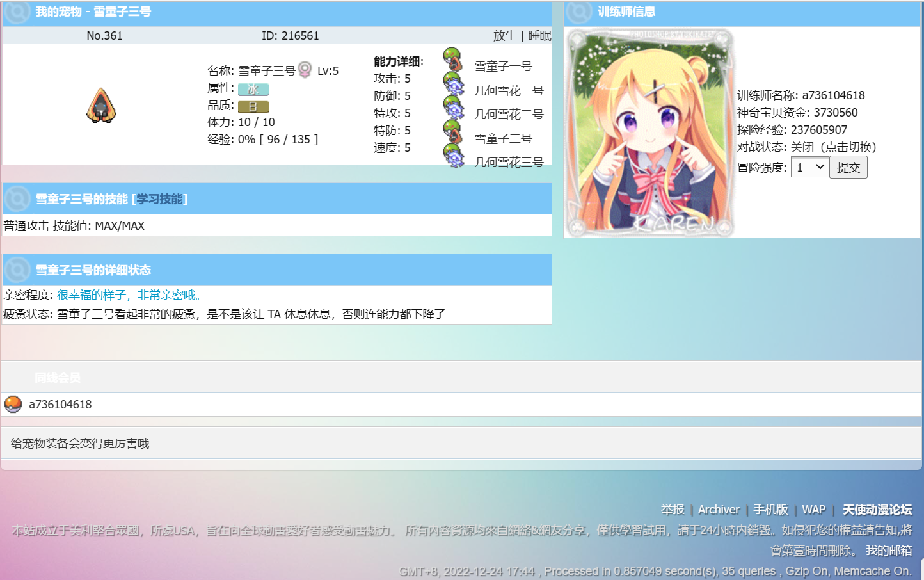Open the Archiver footer link
Image resolution: width=924 pixels, height=580 pixels.
(719, 509)
